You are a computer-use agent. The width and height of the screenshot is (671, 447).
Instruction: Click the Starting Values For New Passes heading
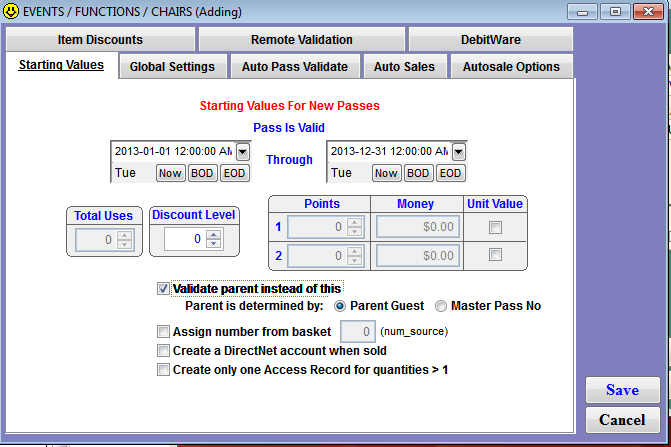290,106
